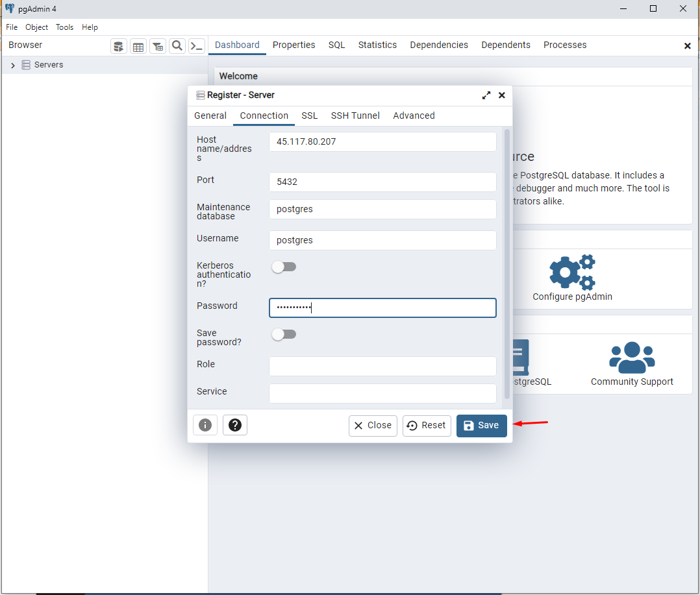Open the Object menu
The width and height of the screenshot is (700, 595).
(36, 27)
